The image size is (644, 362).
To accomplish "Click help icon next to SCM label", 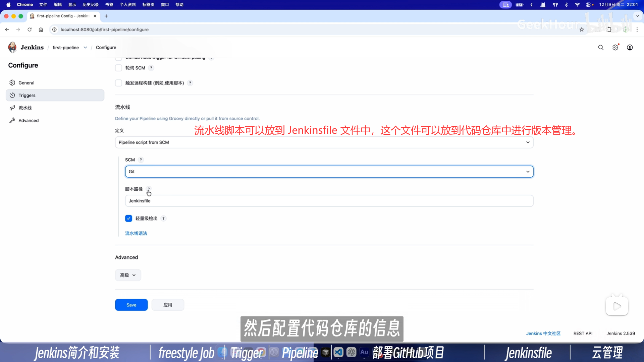I will 141,160.
